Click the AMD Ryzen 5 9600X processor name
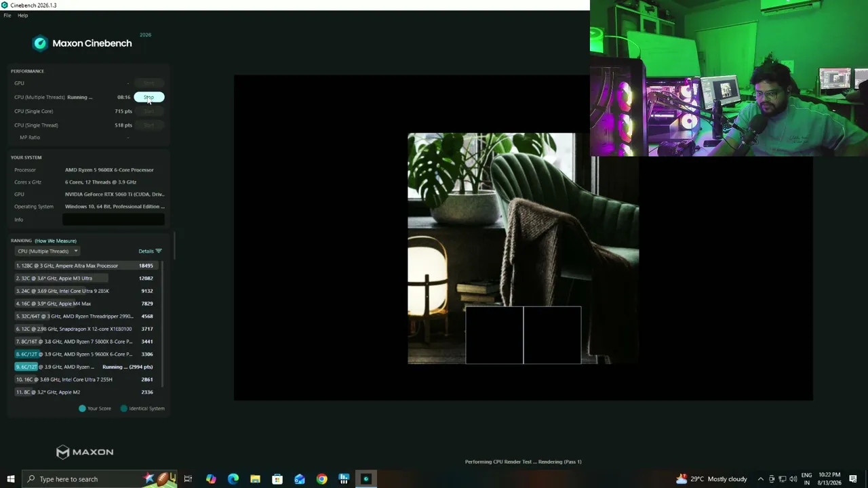The height and width of the screenshot is (488, 868). (x=109, y=170)
